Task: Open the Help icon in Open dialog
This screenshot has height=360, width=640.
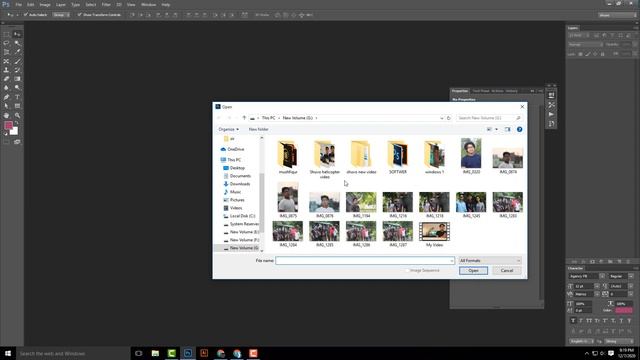Action: (x=519, y=129)
